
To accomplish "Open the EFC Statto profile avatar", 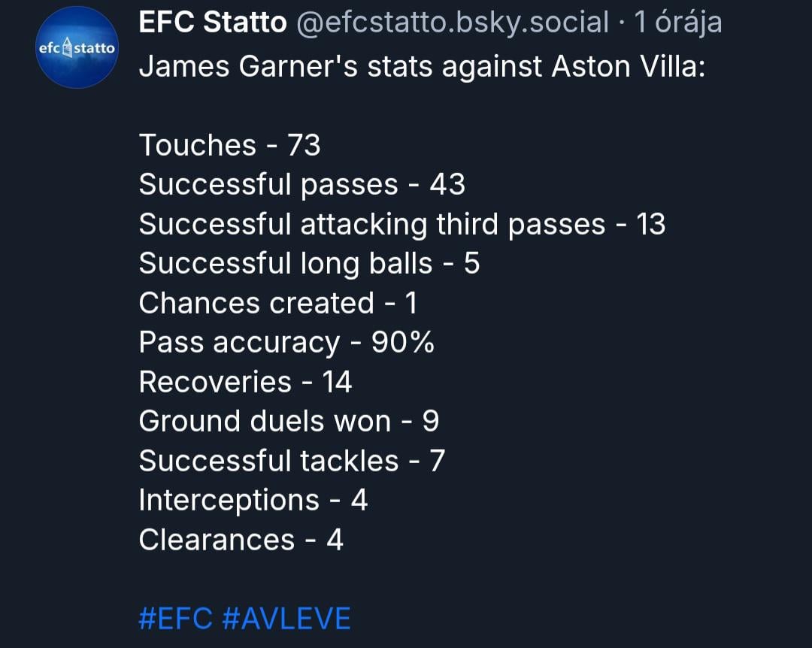I will pyautogui.click(x=77, y=47).
